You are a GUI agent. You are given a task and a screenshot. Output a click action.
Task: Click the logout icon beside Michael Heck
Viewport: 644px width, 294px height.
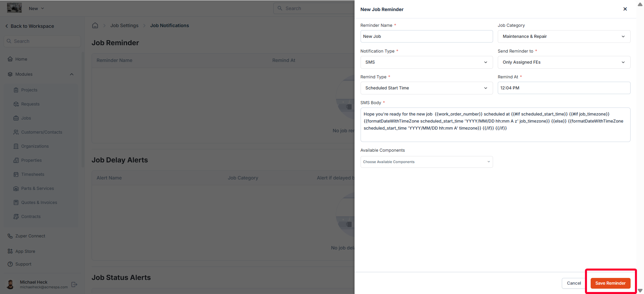[74, 285]
